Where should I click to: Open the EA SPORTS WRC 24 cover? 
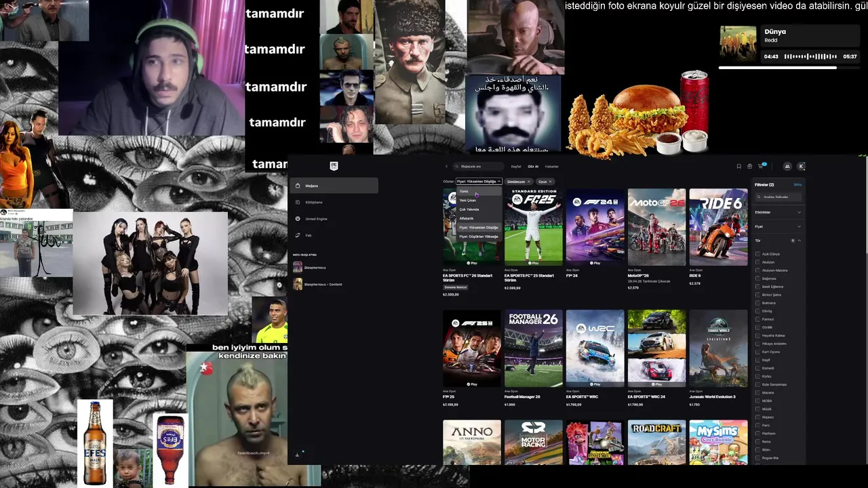coord(656,348)
